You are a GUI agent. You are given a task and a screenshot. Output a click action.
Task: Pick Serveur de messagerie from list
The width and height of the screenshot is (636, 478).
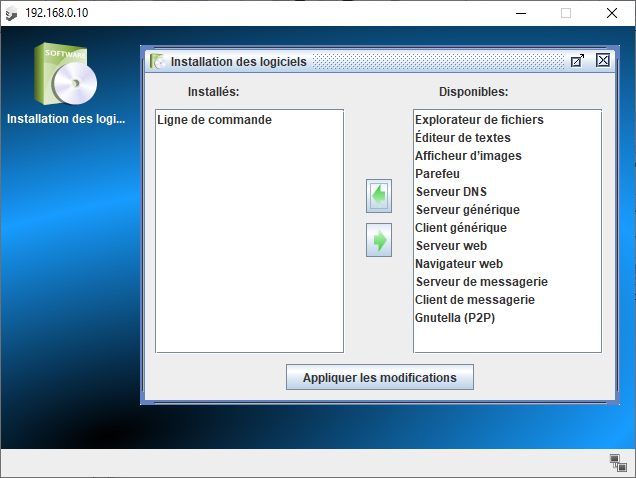coord(481,282)
